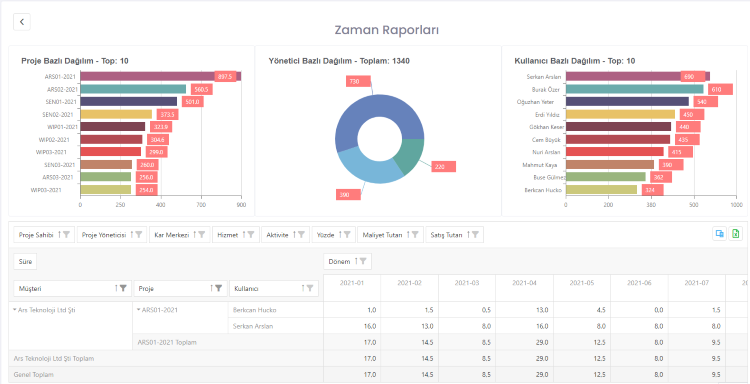Toggle sort arrow on Aktivite field
750x384 pixels.
[294, 235]
